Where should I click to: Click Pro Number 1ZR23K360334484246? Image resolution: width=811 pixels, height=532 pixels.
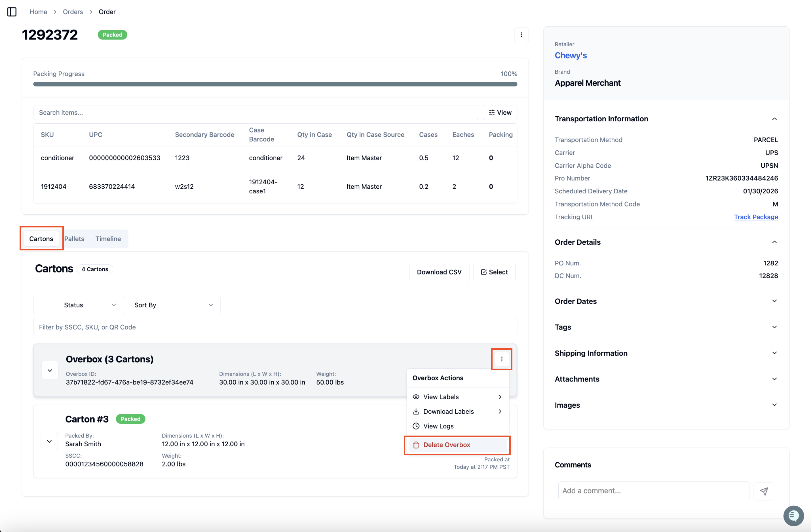pyautogui.click(x=741, y=178)
